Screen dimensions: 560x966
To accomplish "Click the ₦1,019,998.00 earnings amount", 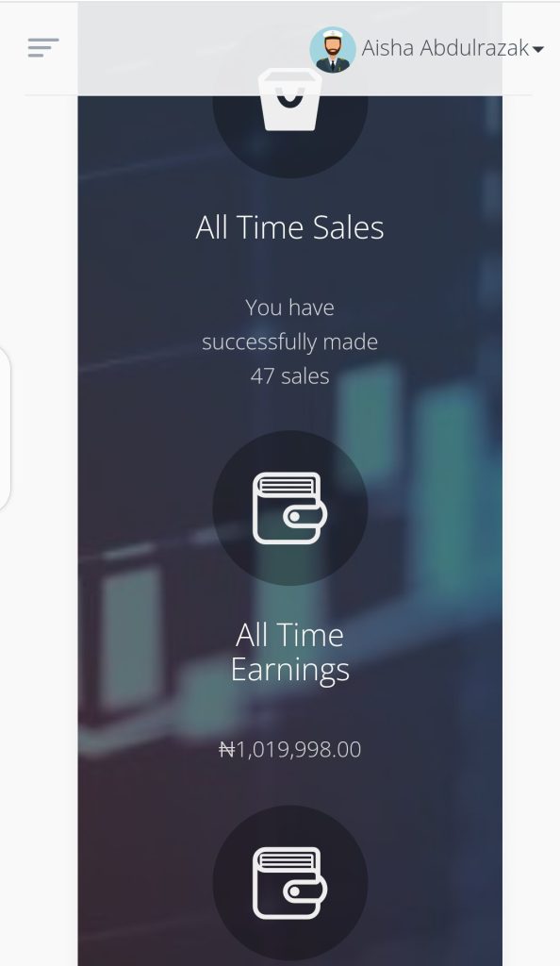I will [x=289, y=749].
